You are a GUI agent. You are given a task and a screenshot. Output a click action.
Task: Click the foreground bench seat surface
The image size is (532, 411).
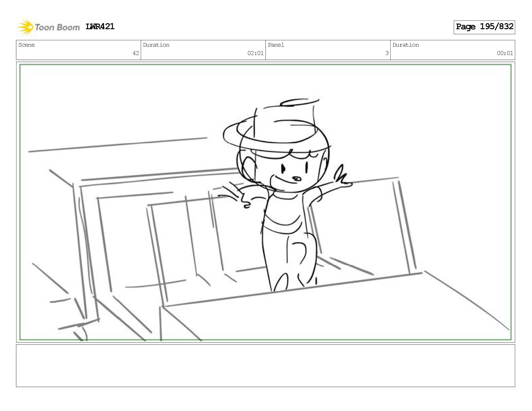point(336,309)
